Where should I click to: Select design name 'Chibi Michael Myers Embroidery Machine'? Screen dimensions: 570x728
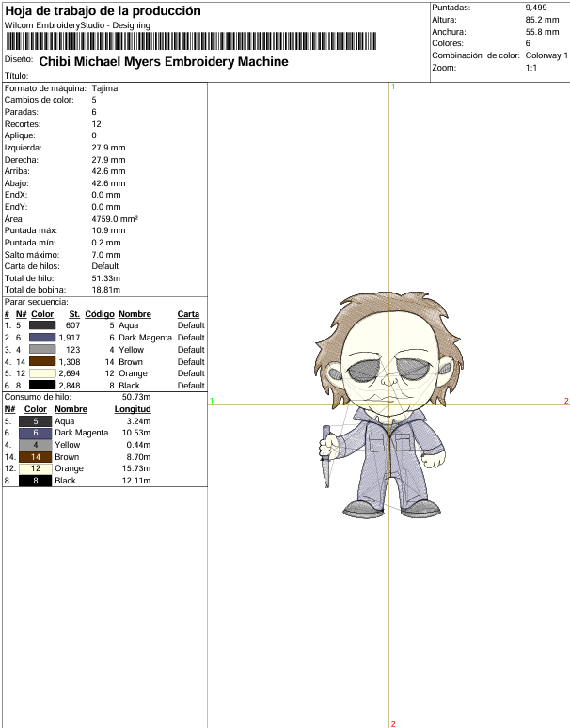164,62
